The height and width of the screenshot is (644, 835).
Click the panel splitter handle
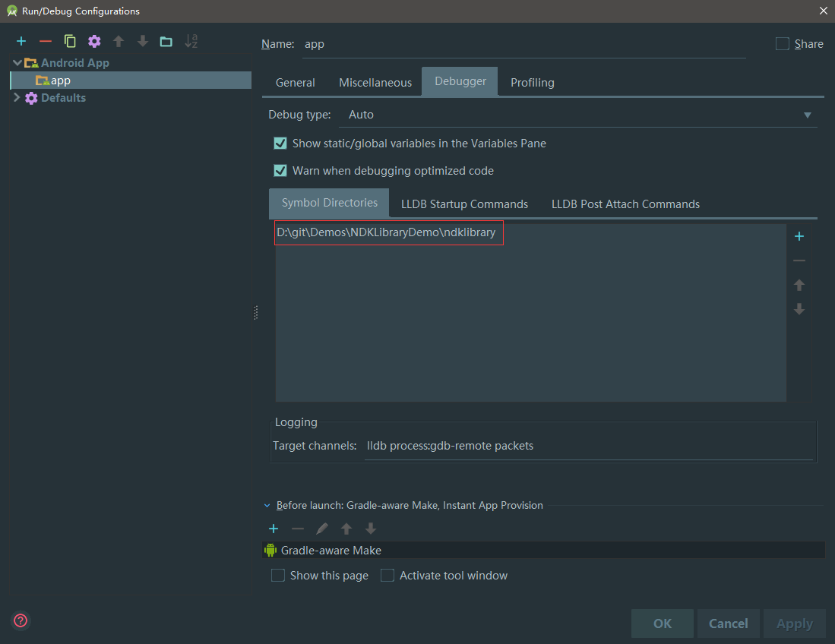(x=256, y=313)
